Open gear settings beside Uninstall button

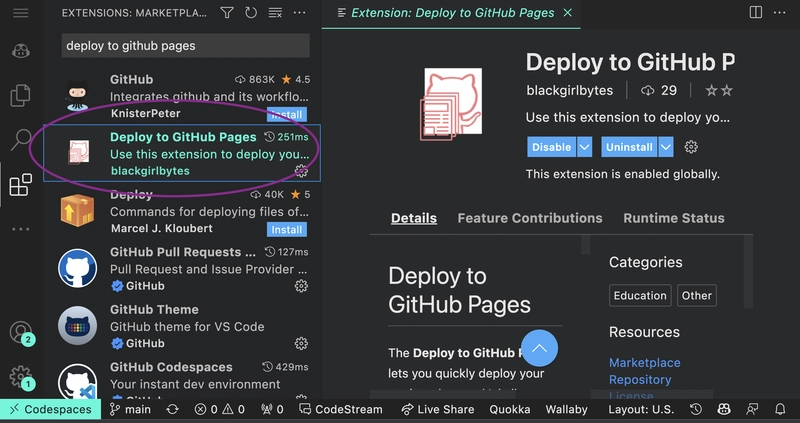pos(691,147)
